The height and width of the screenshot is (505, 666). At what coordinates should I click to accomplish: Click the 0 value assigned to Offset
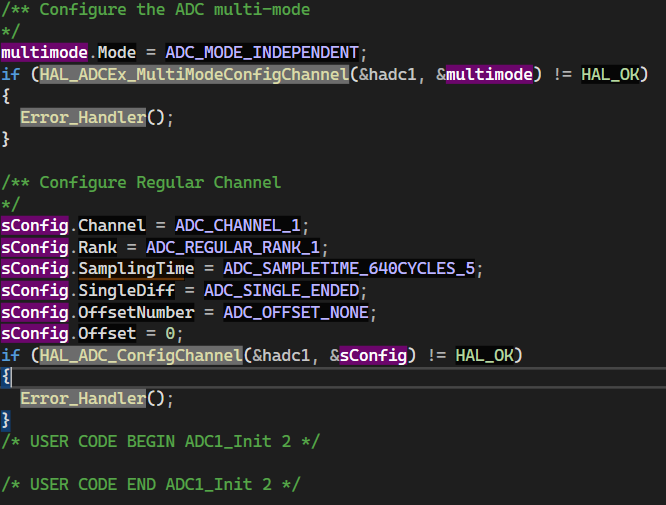(x=170, y=334)
